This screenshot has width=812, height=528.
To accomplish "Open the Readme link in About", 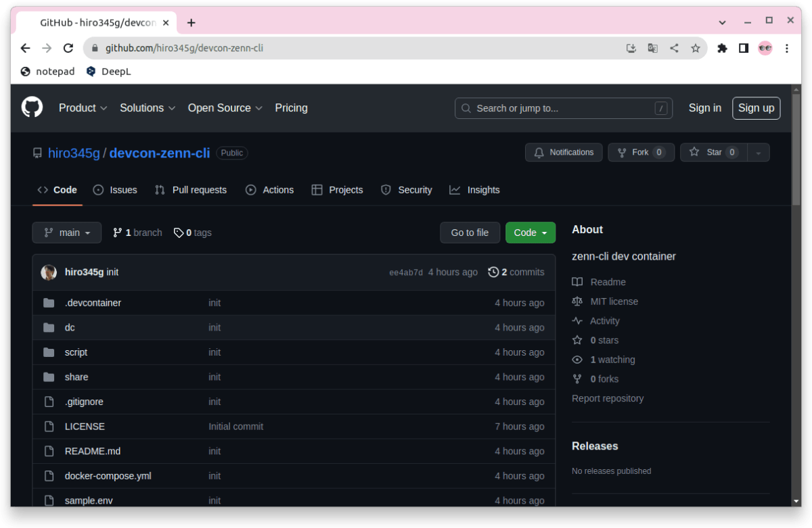I will tap(599, 282).
